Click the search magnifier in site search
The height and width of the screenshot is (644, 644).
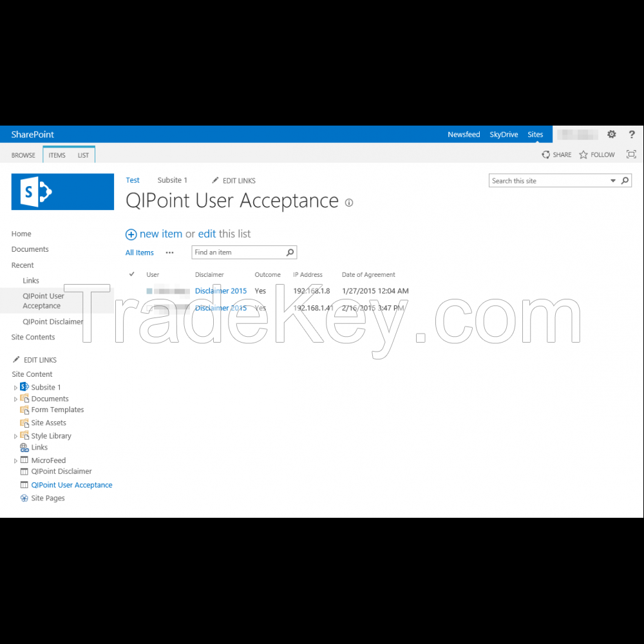coord(625,181)
